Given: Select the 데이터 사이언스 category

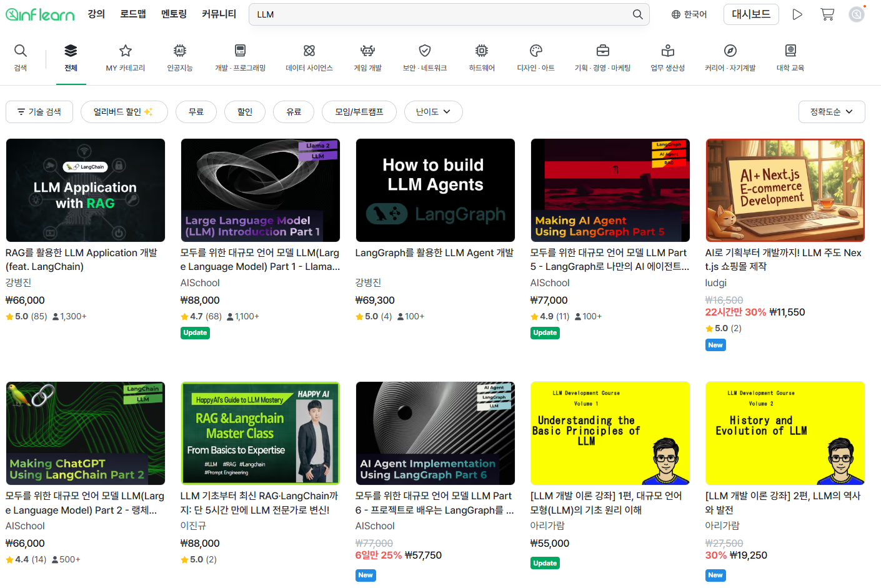Looking at the screenshot, I should click(309, 58).
